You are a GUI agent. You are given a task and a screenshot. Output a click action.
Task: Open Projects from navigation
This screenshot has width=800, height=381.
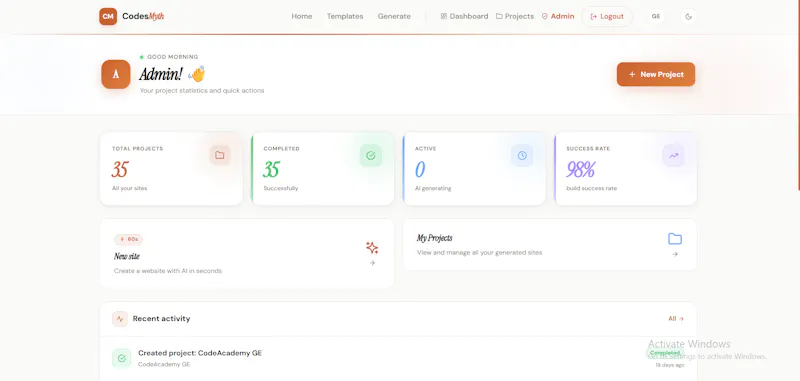pos(515,16)
